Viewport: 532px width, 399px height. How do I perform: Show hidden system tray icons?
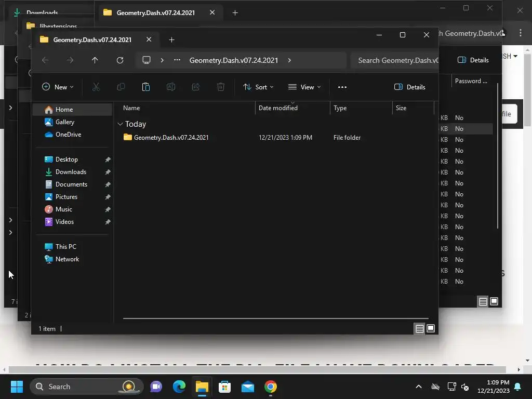pos(419,387)
